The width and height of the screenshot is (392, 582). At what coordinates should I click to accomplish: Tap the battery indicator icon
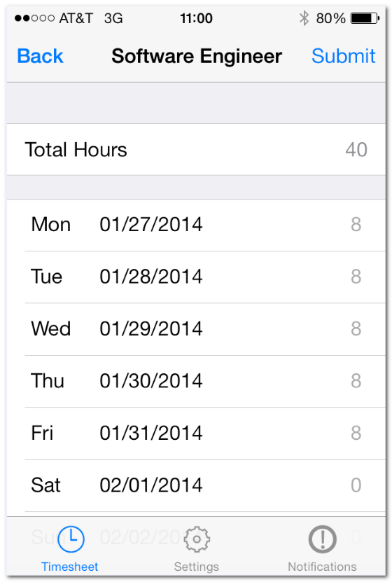pyautogui.click(x=365, y=18)
